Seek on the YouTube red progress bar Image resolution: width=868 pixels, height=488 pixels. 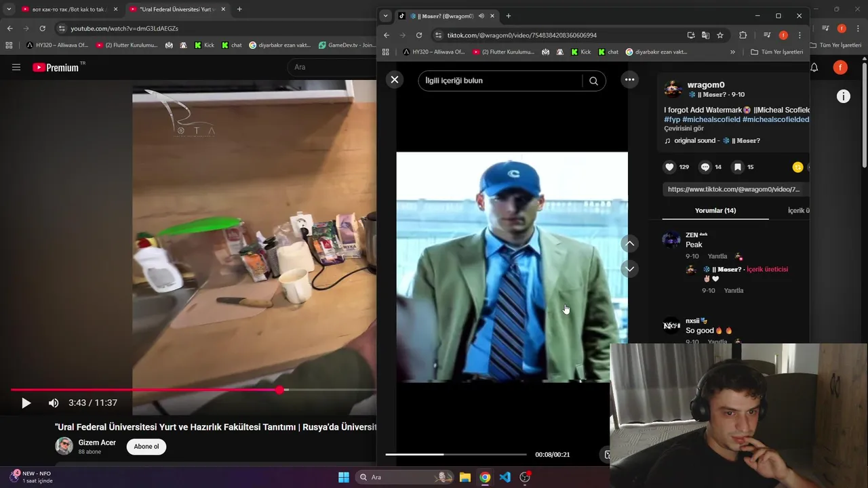coord(193,390)
